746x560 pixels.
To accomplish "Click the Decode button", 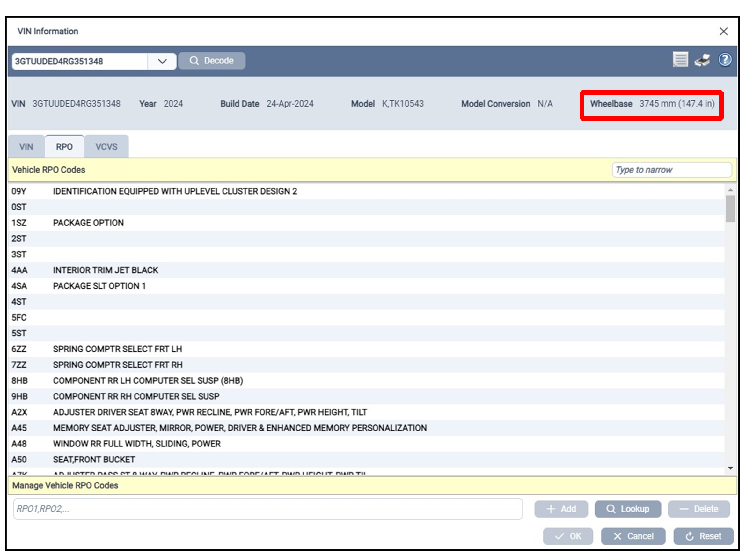I will tap(212, 61).
